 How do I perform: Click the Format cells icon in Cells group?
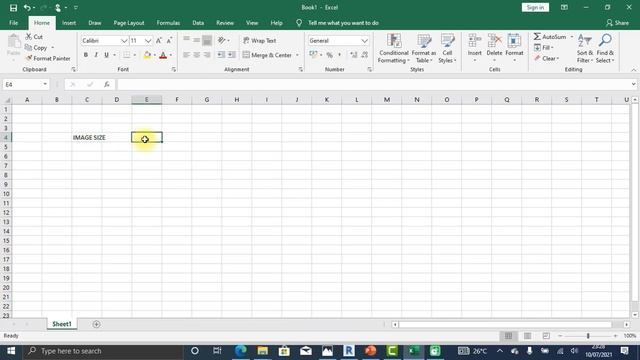[x=514, y=41]
